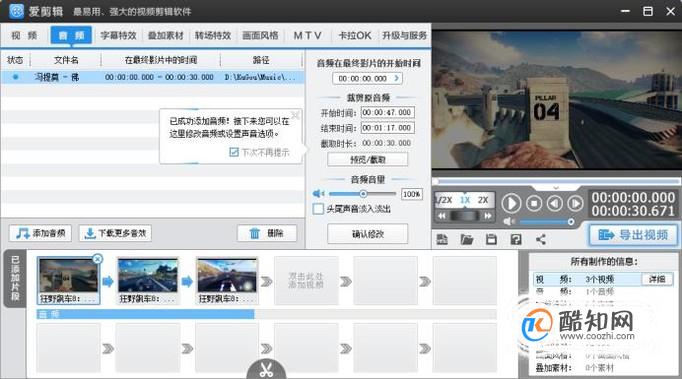
Task: Mute the preview speaker icon
Action: coord(508,222)
